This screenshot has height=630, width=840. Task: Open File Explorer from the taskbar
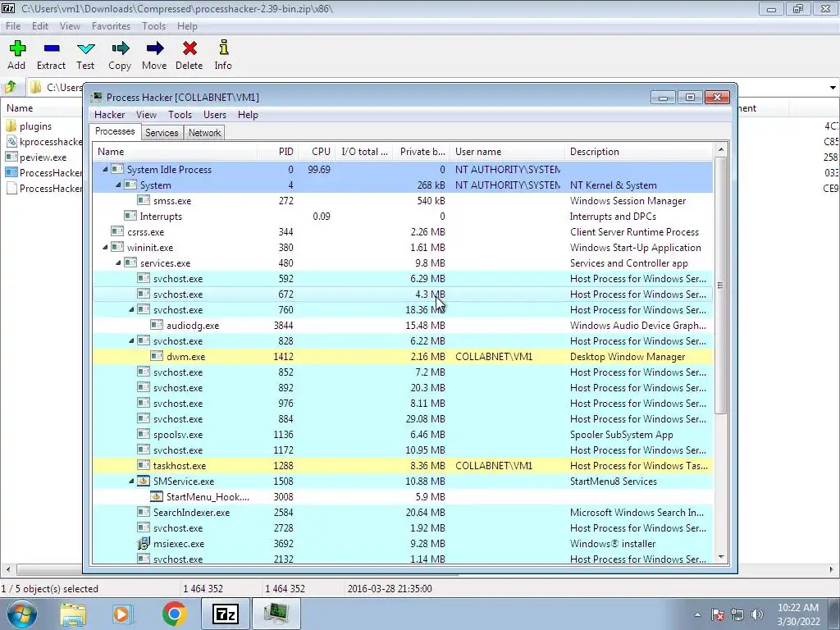pos(73,614)
